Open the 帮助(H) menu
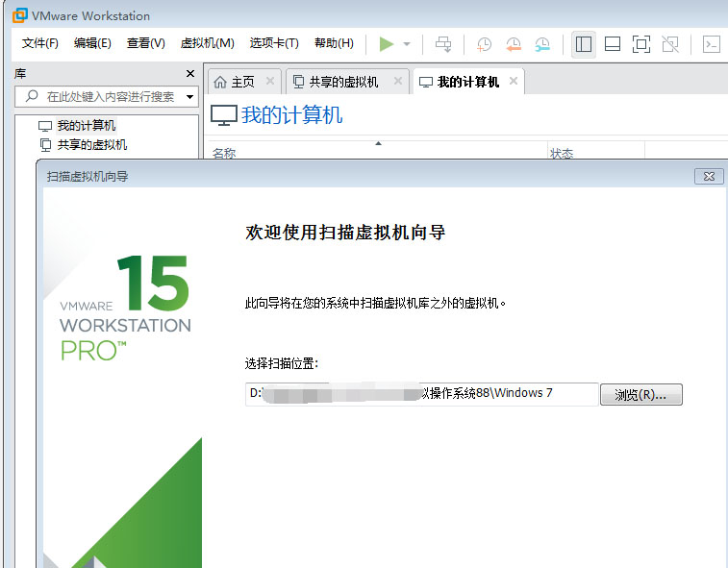Image resolution: width=728 pixels, height=568 pixels. tap(334, 43)
